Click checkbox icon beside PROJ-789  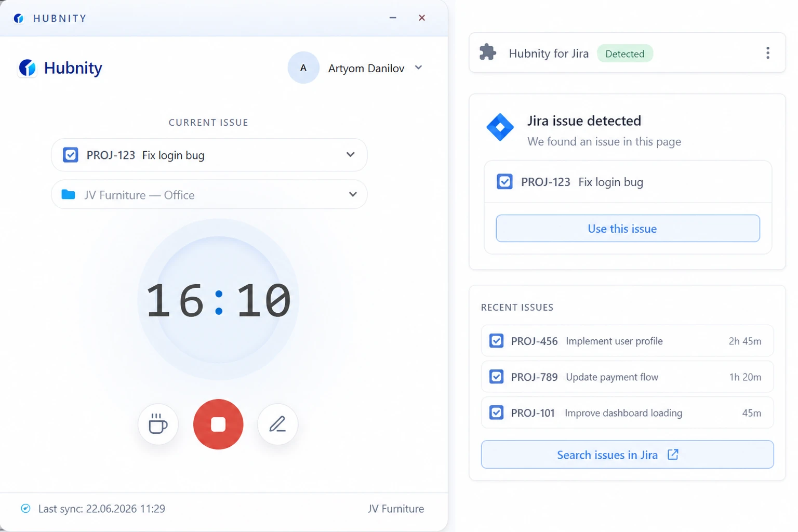point(496,377)
